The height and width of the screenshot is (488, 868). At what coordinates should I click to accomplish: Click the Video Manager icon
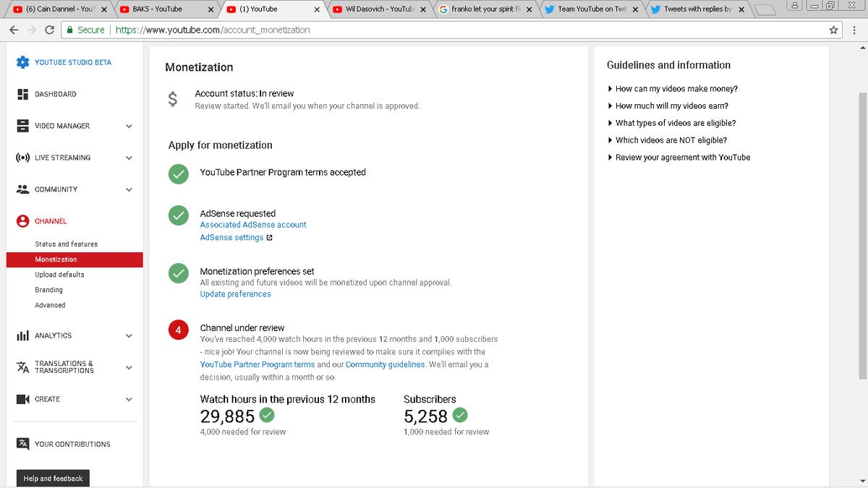pos(22,126)
